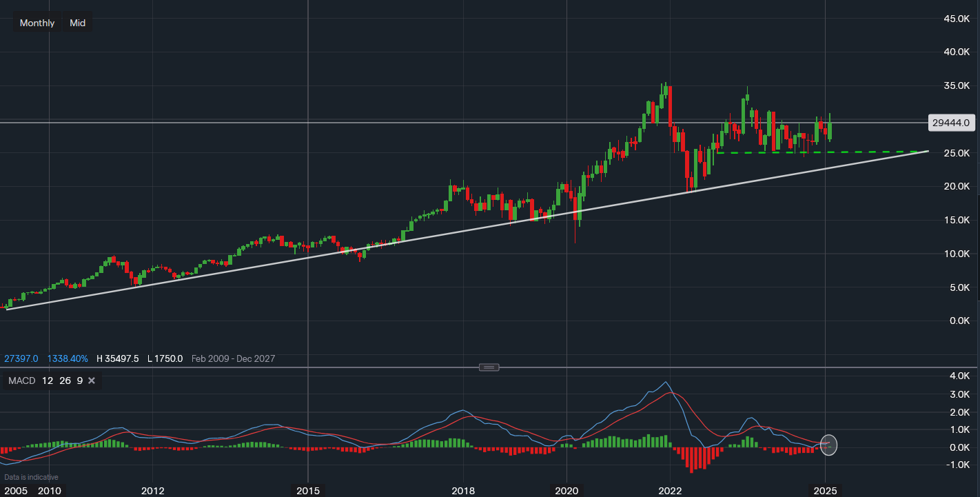Click the panel divider handle between chart and MACD
This screenshot has height=497, width=980.
(x=489, y=367)
